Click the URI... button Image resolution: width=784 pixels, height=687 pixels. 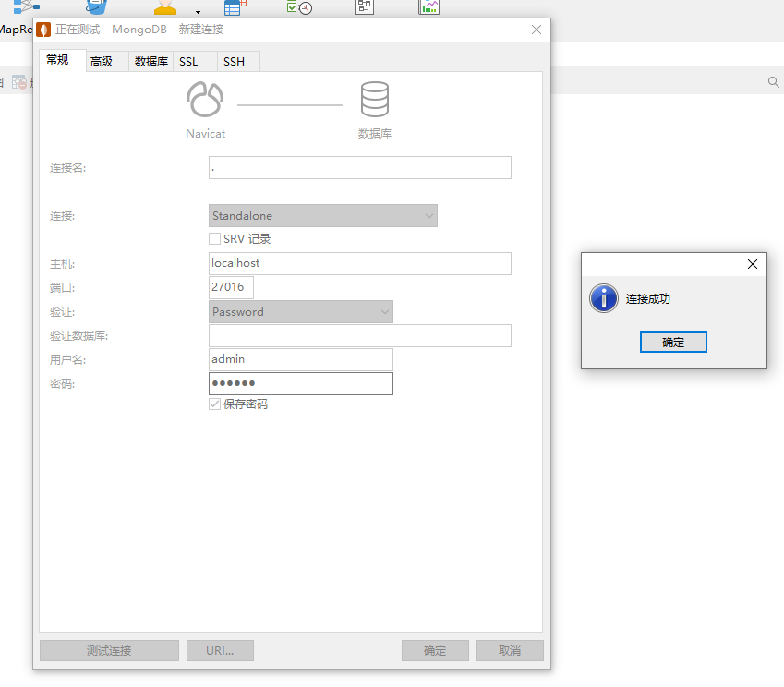tap(220, 650)
